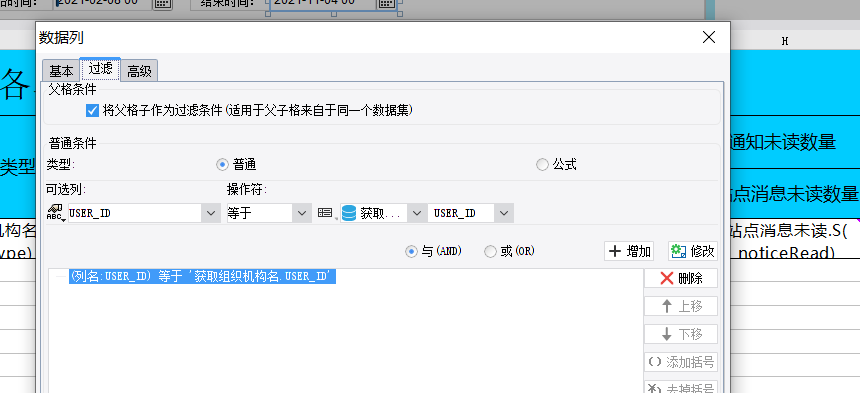This screenshot has width=860, height=393.
Task: Click the 下移 button
Action: (x=681, y=334)
